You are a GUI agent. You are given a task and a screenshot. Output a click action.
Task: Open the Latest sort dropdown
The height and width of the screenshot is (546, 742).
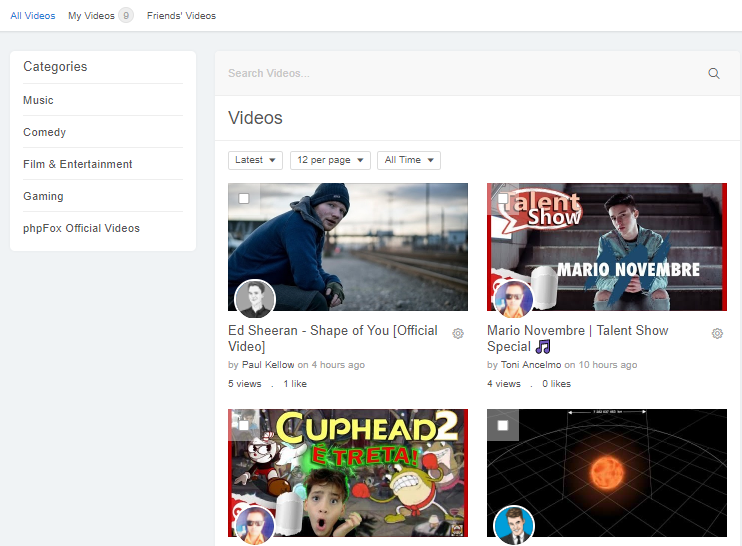coord(255,160)
